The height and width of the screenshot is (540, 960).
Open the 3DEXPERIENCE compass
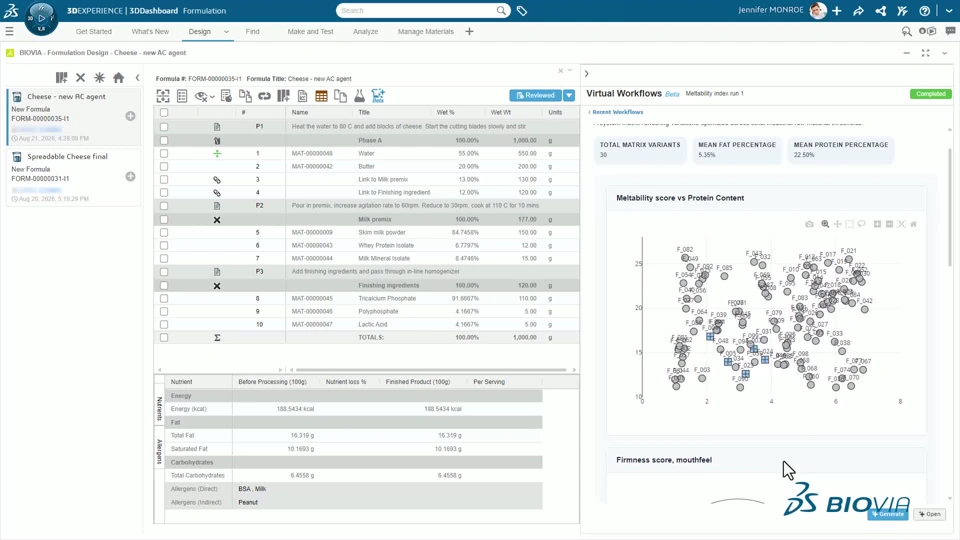coord(41,18)
